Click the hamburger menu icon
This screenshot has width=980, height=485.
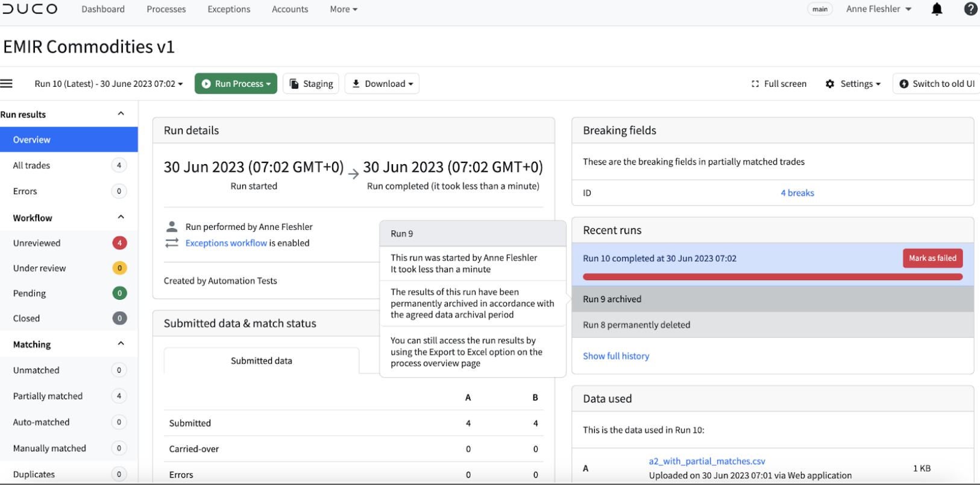7,84
